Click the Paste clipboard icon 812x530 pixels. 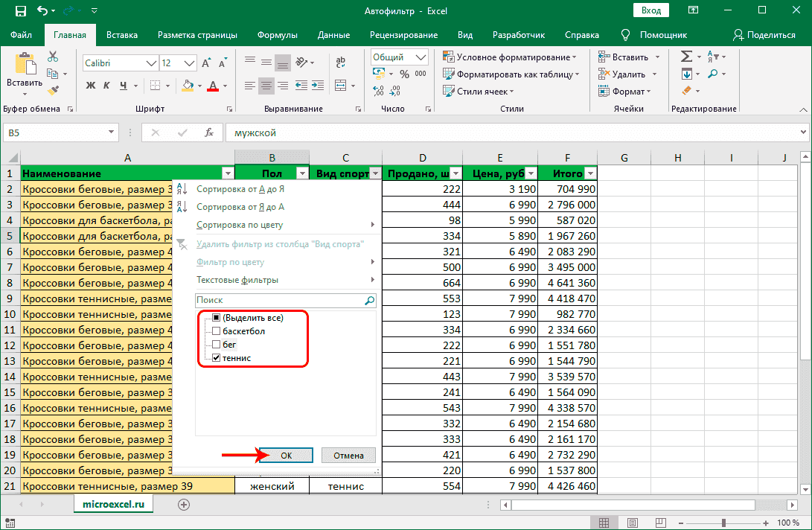pos(25,64)
